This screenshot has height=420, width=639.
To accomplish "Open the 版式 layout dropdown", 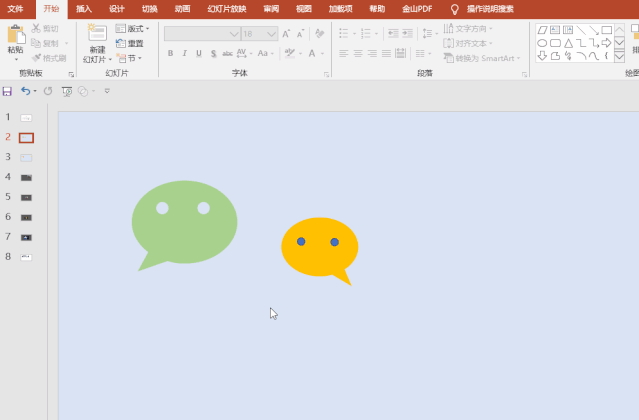I will pos(132,29).
